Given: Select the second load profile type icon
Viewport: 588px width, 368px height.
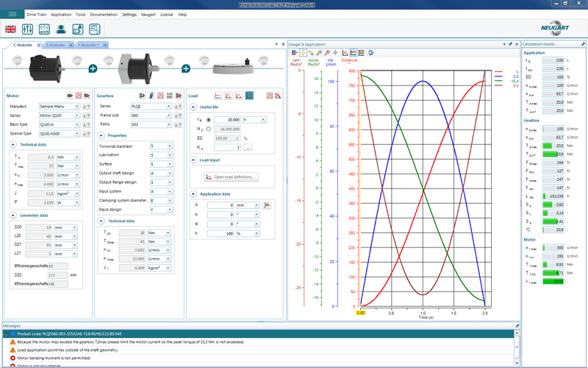Looking at the screenshot, I should point(228,96).
